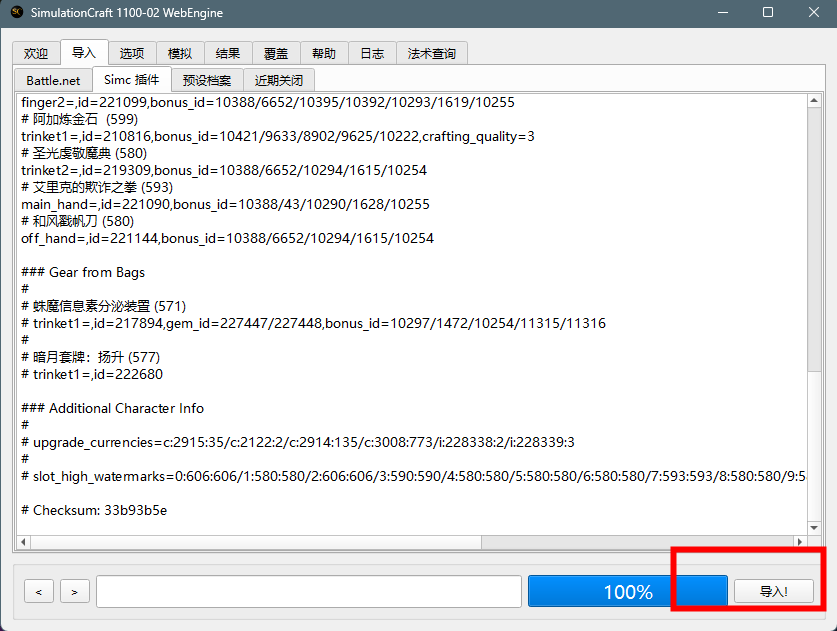The image size is (837, 631).
Task: Go to the 结果 tab
Action: pos(228,53)
